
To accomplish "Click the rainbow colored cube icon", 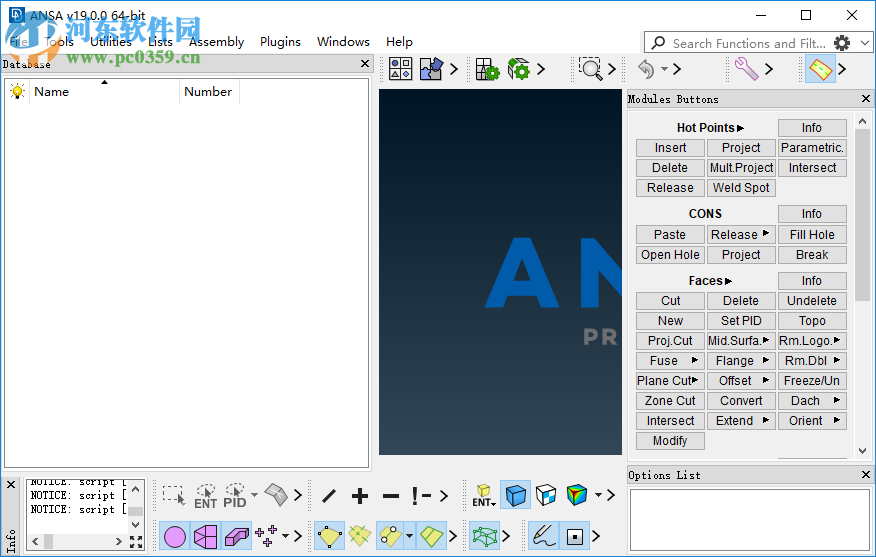I will (x=577, y=494).
